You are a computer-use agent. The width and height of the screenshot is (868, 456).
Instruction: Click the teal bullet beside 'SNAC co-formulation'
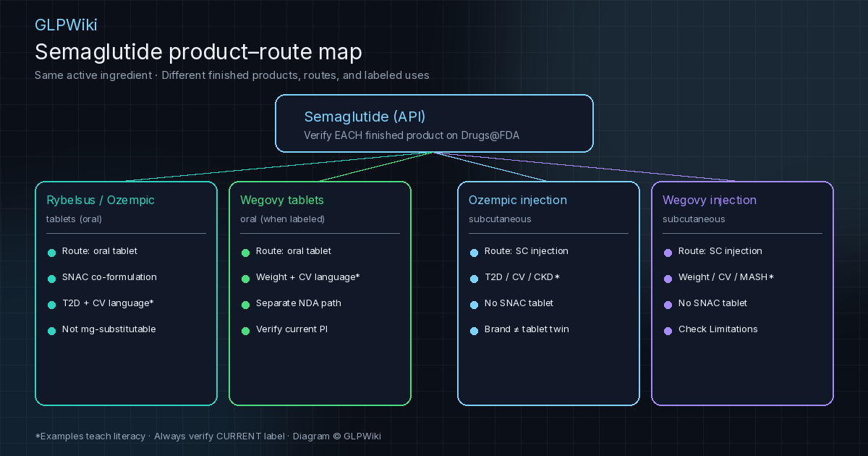click(51, 279)
